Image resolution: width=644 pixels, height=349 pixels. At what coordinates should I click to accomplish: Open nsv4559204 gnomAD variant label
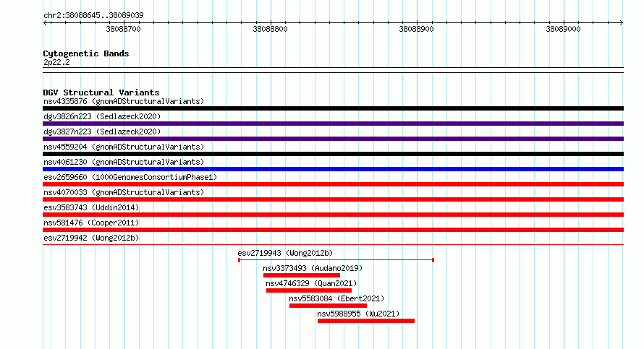click(x=124, y=147)
